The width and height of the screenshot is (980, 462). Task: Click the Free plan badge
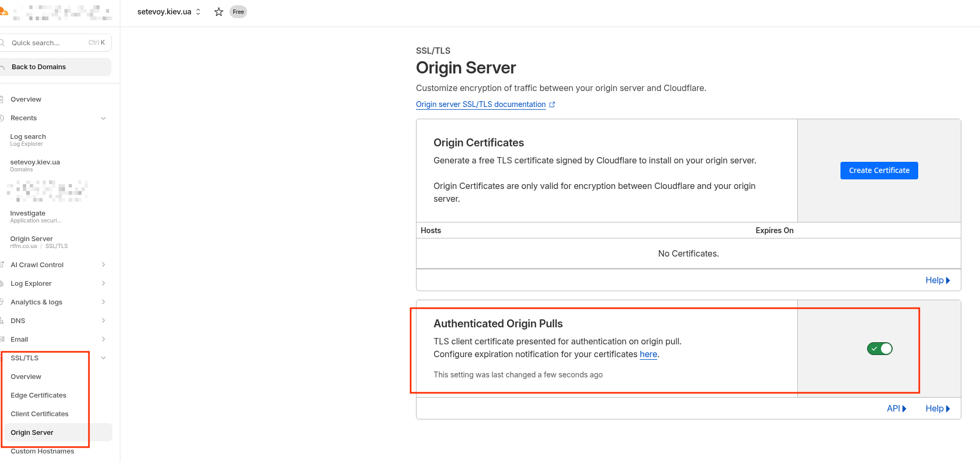[x=238, y=12]
